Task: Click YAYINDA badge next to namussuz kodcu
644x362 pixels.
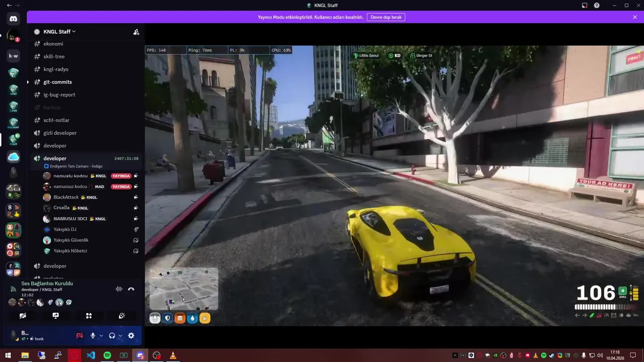Action: click(x=121, y=187)
